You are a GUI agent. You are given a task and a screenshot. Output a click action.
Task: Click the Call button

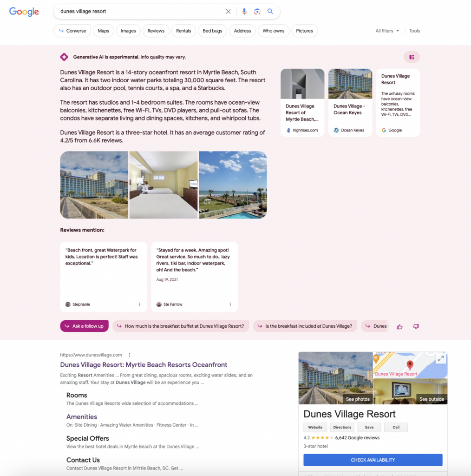pos(396,428)
